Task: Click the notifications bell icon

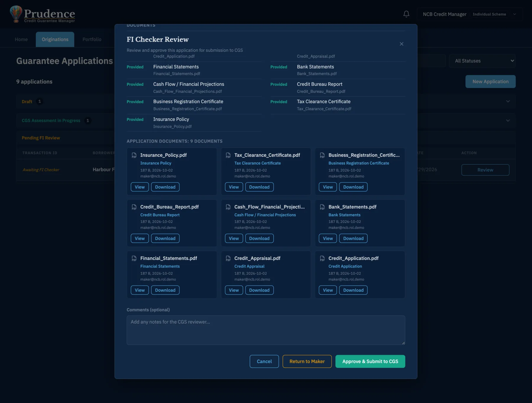Action: click(x=406, y=14)
